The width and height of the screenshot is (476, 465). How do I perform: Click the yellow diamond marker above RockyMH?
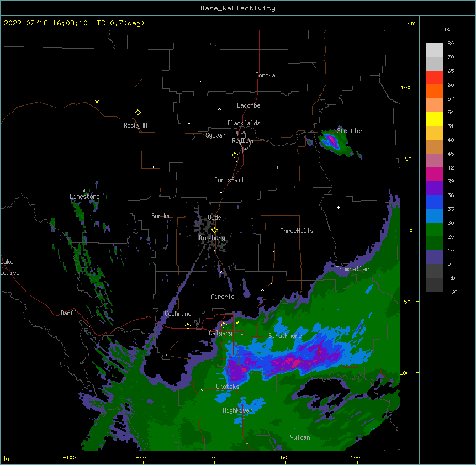tap(137, 112)
